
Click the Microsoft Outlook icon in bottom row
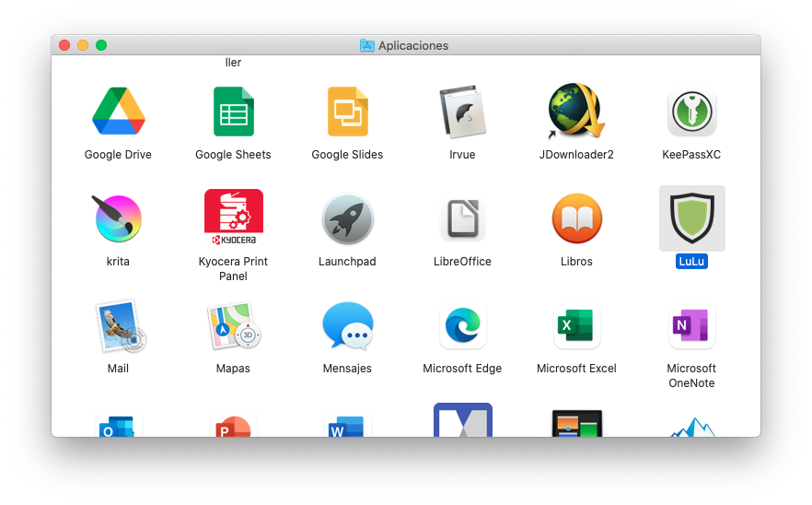[119, 424]
